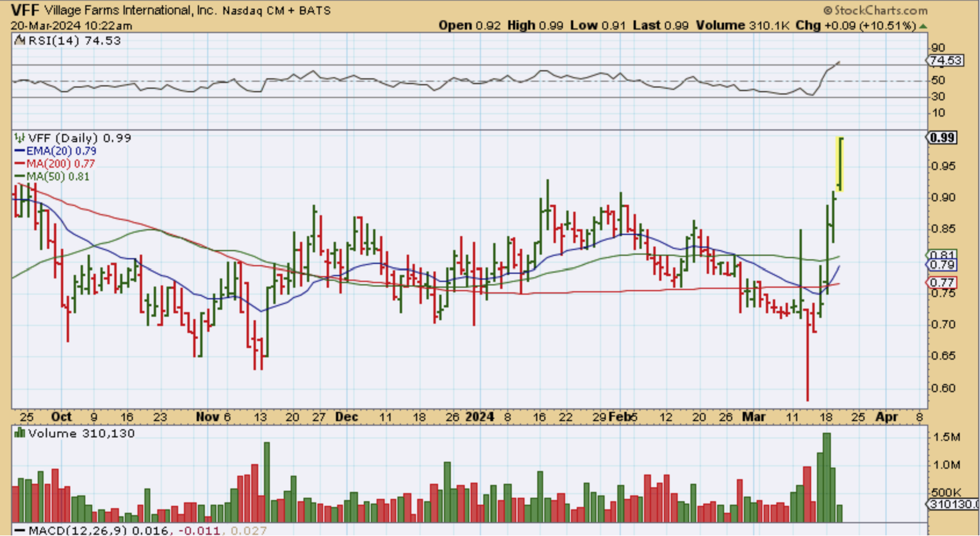
Task: Click the 0.81 MA(50) tag on price axis
Action: [942, 255]
